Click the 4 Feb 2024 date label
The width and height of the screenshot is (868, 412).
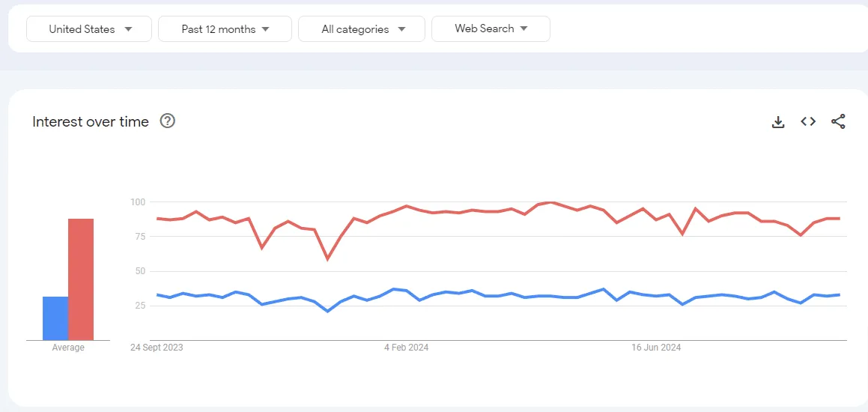pos(406,348)
